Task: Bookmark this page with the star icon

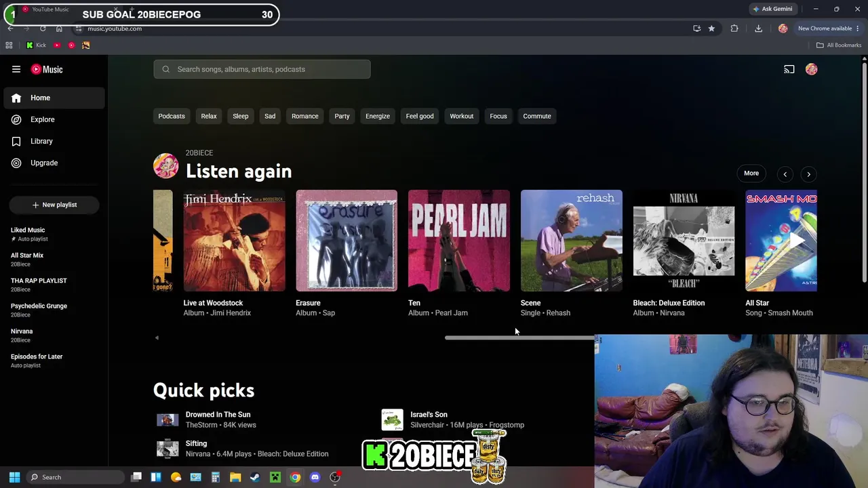Action: 711,28
